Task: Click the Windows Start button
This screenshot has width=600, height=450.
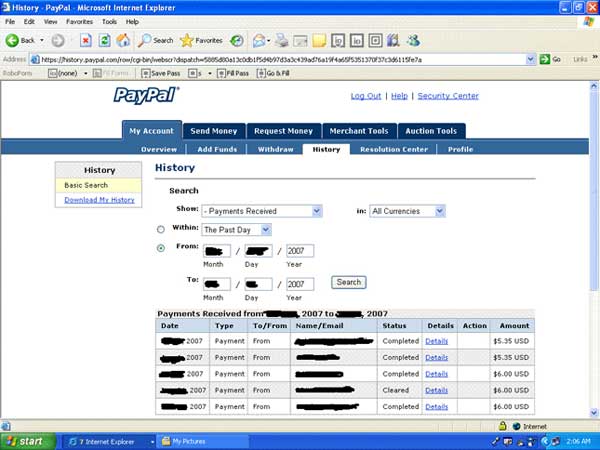Action: [25, 441]
